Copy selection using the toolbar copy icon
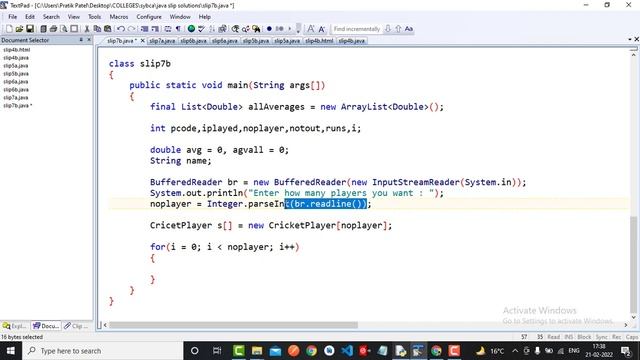This screenshot has height=360, width=640. click(x=97, y=29)
